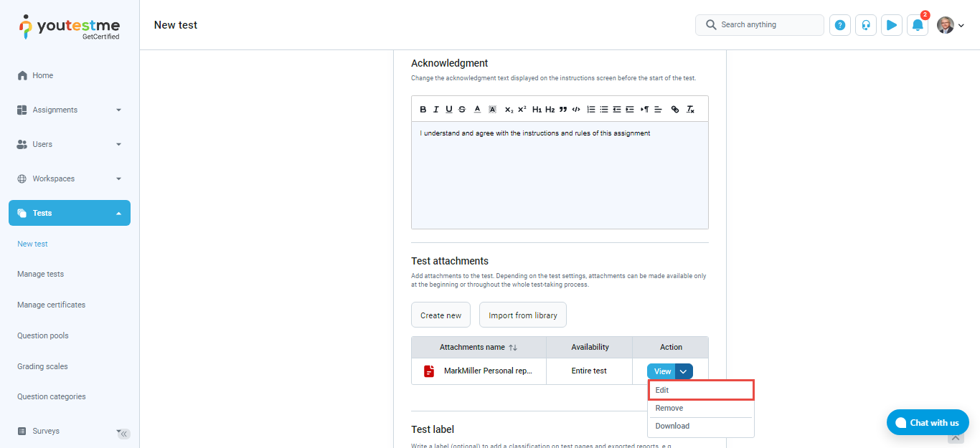This screenshot has width=980, height=448.
Task: Click the Availability column header
Action: coord(590,347)
